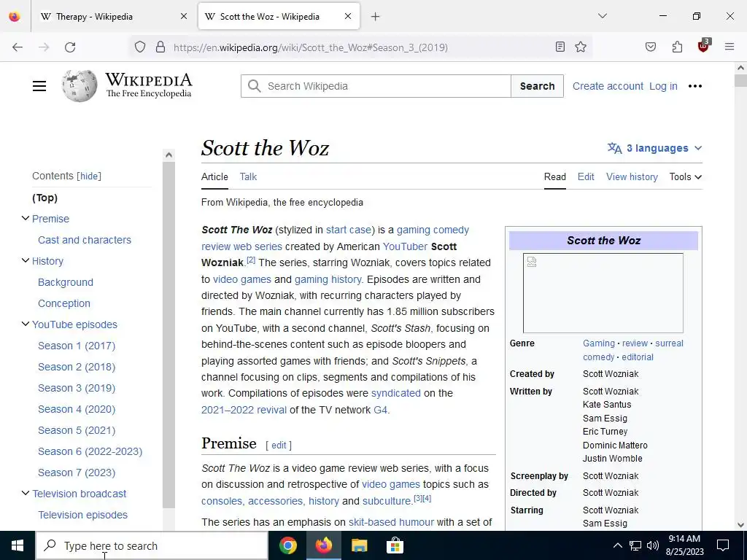
Task: Jump to Background section
Action: [x=65, y=282]
